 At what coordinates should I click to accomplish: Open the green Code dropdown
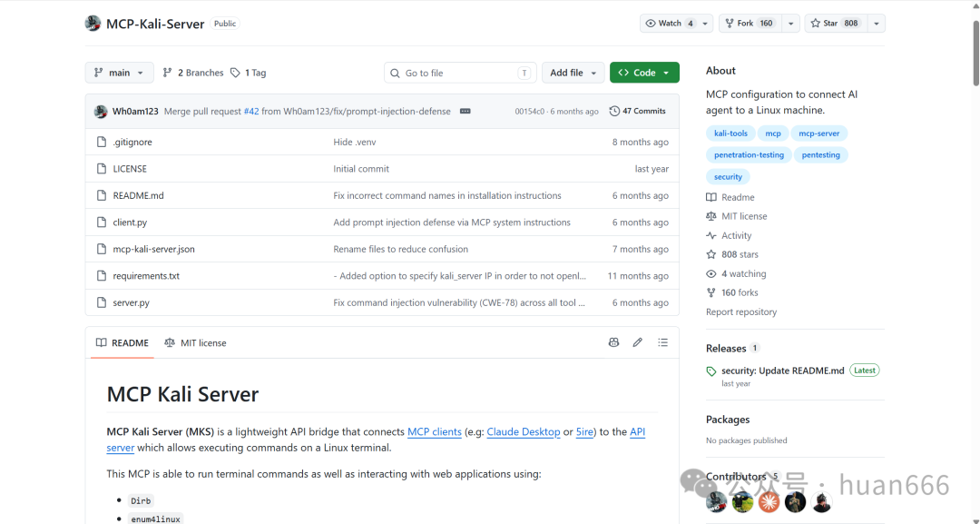pyautogui.click(x=644, y=73)
